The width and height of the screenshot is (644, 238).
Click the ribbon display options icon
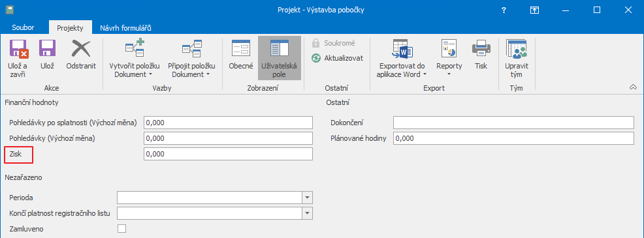click(x=534, y=10)
